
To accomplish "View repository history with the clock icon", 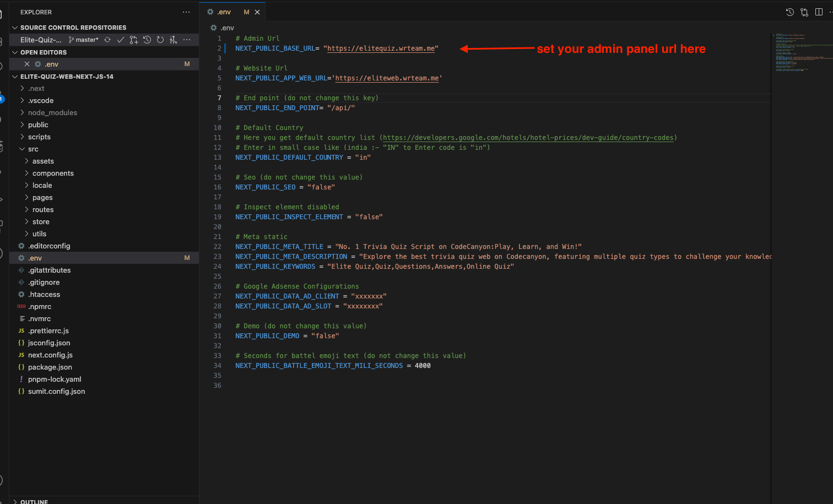I will pos(147,40).
